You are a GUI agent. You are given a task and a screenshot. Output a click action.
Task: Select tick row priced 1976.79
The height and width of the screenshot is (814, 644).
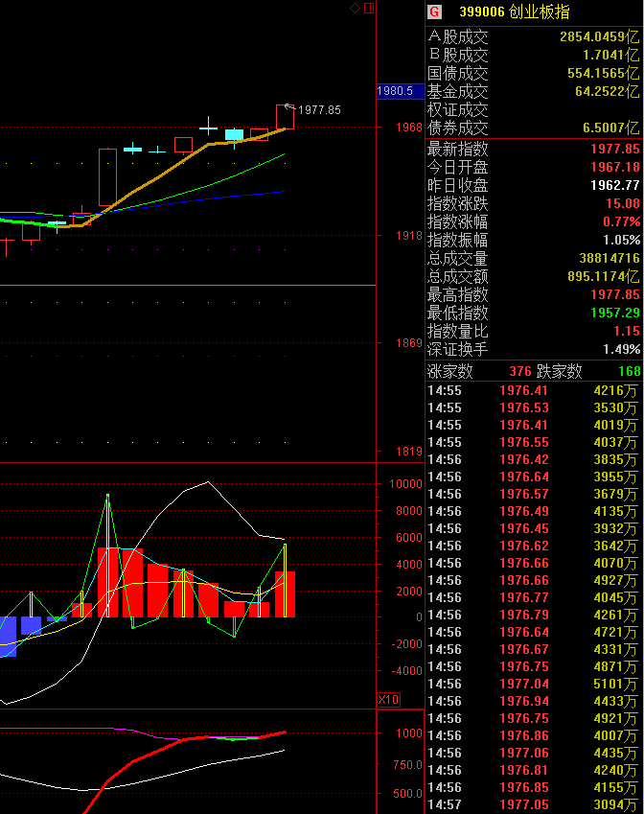[x=533, y=616]
